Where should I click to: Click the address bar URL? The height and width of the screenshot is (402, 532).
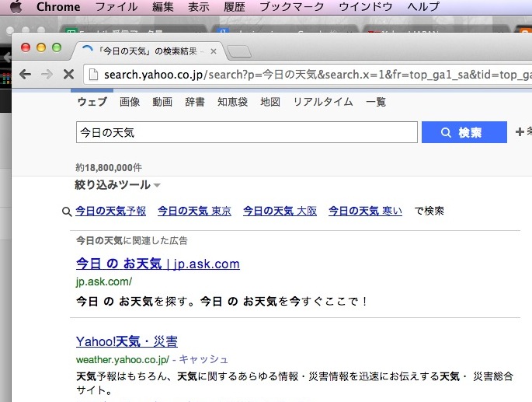coord(318,75)
